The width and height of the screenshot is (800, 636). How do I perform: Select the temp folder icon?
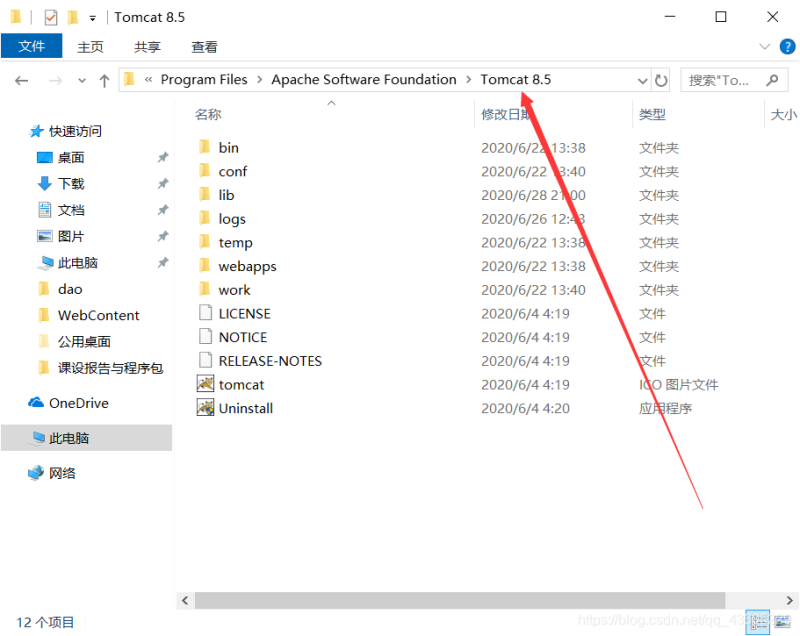coord(205,242)
